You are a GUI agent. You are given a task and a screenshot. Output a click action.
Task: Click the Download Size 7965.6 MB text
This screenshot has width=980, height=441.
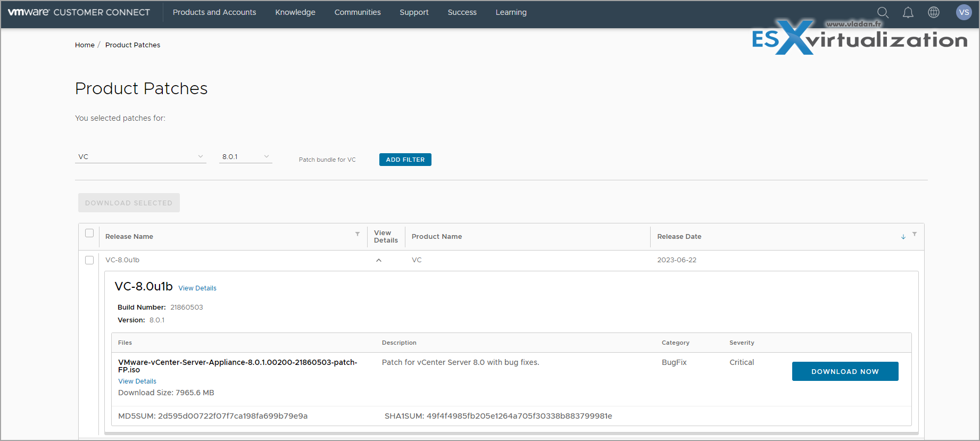click(166, 393)
